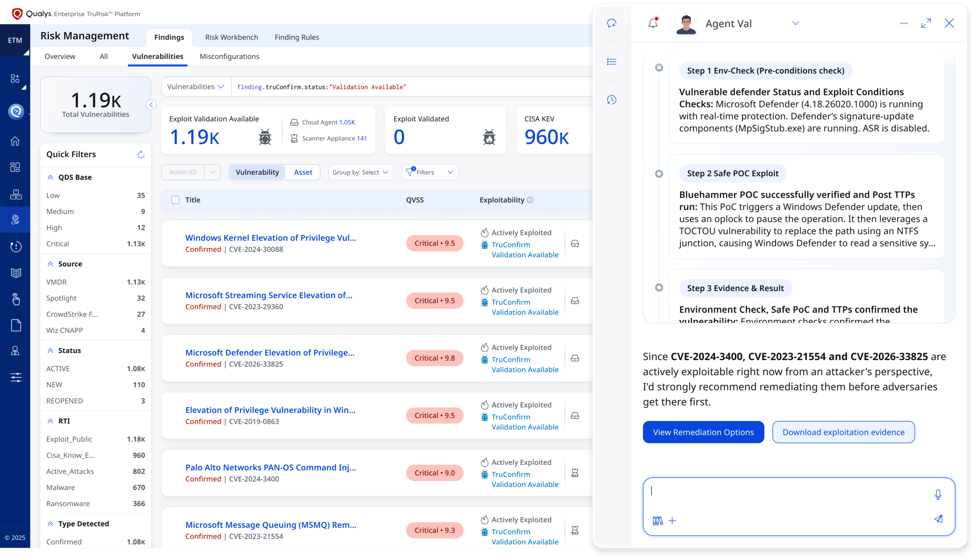Refresh the Quick Filters panel
This screenshot has height=560, width=976.
(x=141, y=154)
